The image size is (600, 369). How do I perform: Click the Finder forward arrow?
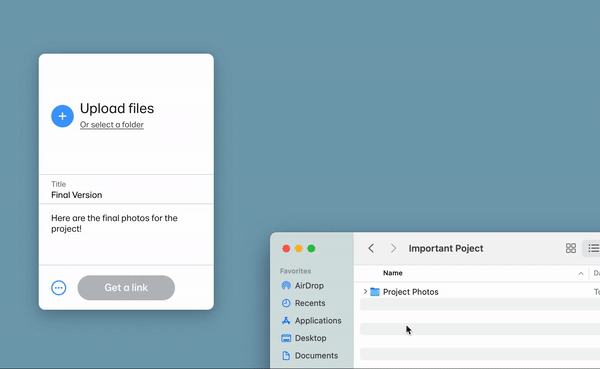click(393, 248)
